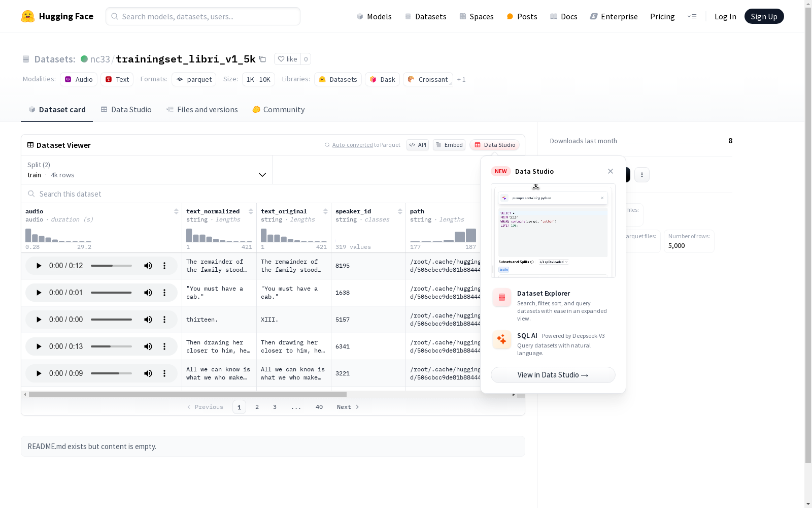Copy dataset name with the copy icon
The height and width of the screenshot is (508, 812).
[x=262, y=59]
